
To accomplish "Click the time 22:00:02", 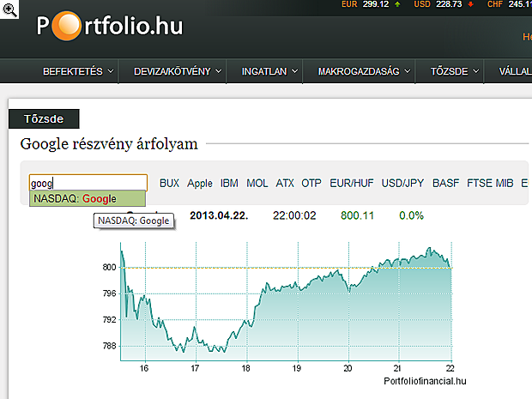I will [294, 215].
